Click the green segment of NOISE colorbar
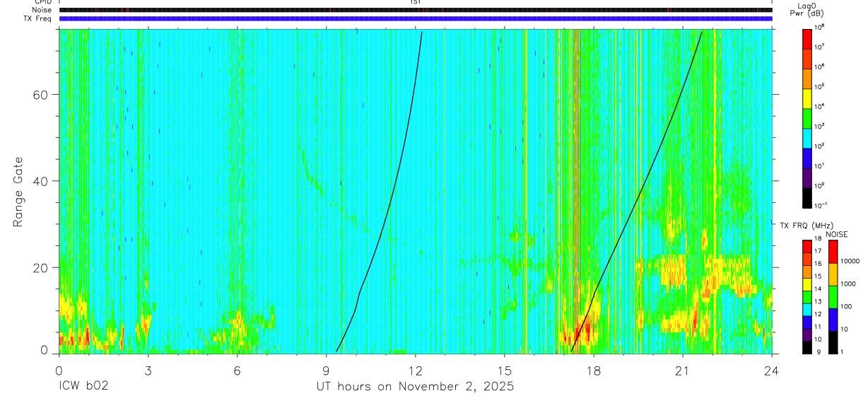The image size is (868, 401). pyautogui.click(x=832, y=297)
